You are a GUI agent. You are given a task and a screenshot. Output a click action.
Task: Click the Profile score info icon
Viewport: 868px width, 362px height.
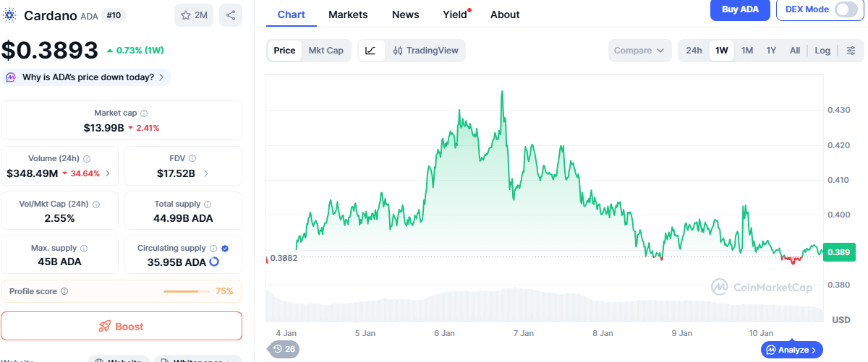(x=64, y=291)
